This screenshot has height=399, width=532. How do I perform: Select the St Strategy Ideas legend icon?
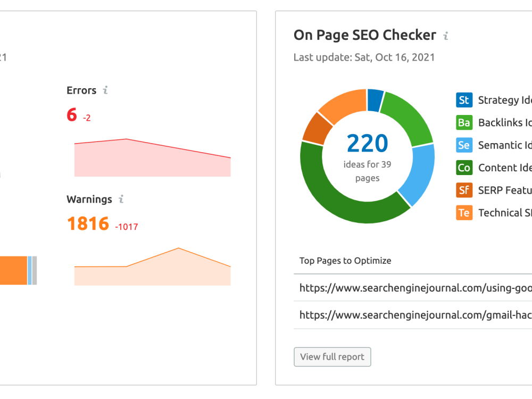click(x=464, y=100)
